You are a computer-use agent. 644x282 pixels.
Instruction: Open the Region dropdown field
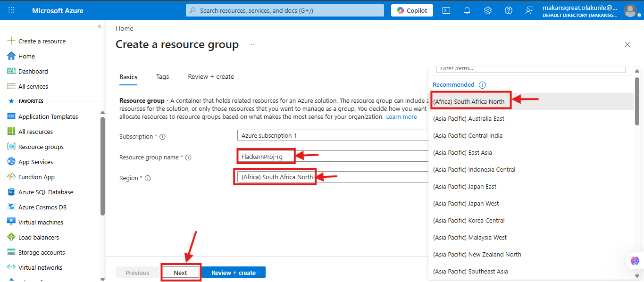(x=333, y=177)
